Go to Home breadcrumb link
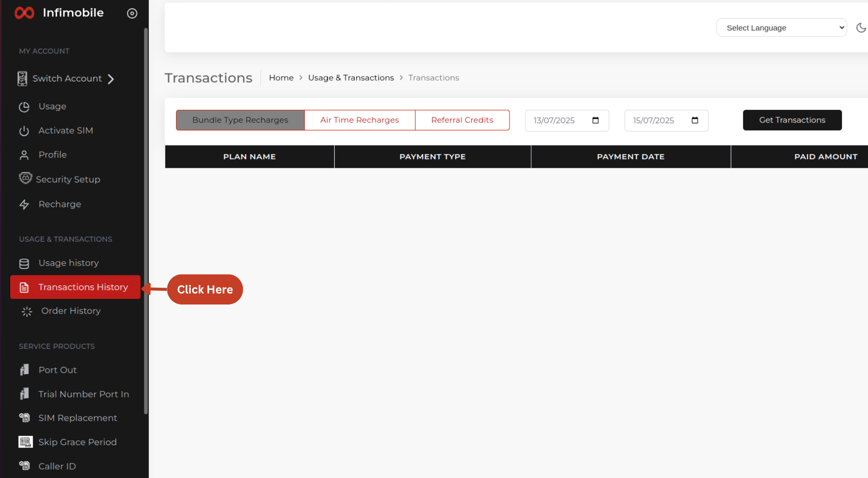The image size is (868, 478). coord(281,78)
